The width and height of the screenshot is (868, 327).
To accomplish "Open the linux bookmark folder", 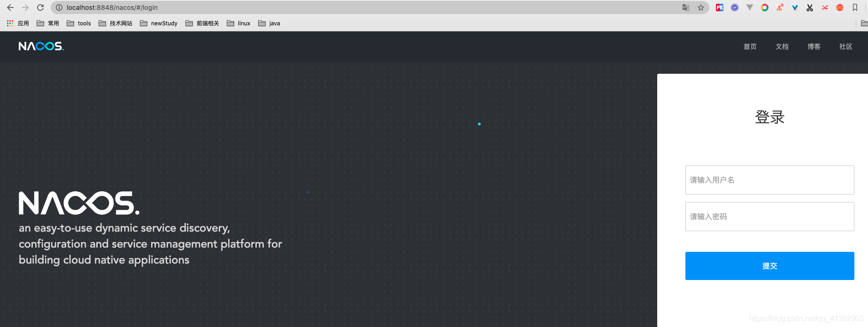I will 238,23.
